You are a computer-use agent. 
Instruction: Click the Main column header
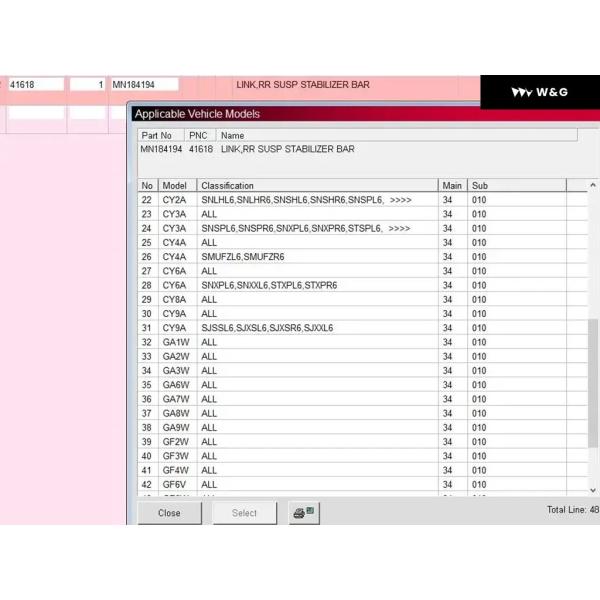click(x=453, y=186)
